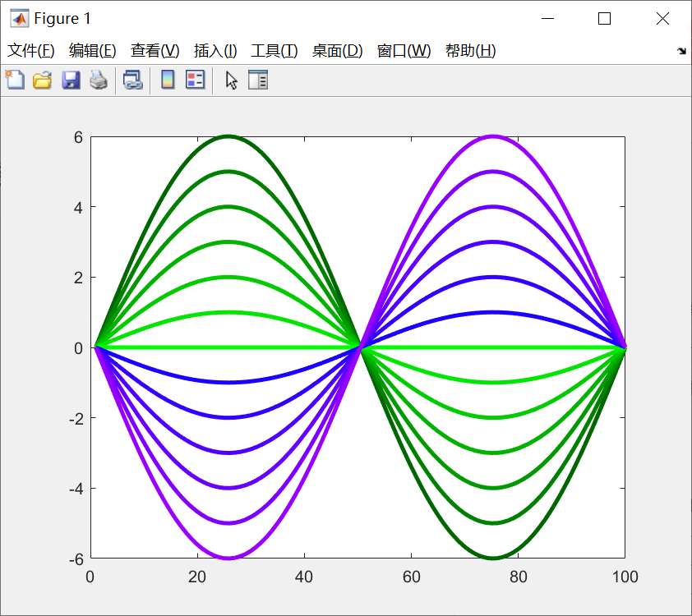Open the 插入(I) menu
This screenshot has height=616, width=692.
(215, 51)
